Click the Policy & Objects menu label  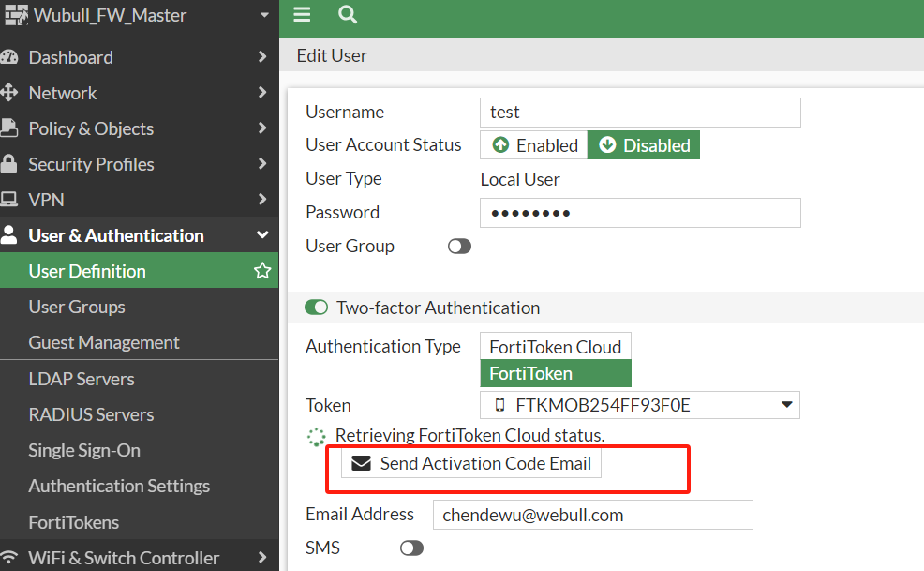click(91, 128)
